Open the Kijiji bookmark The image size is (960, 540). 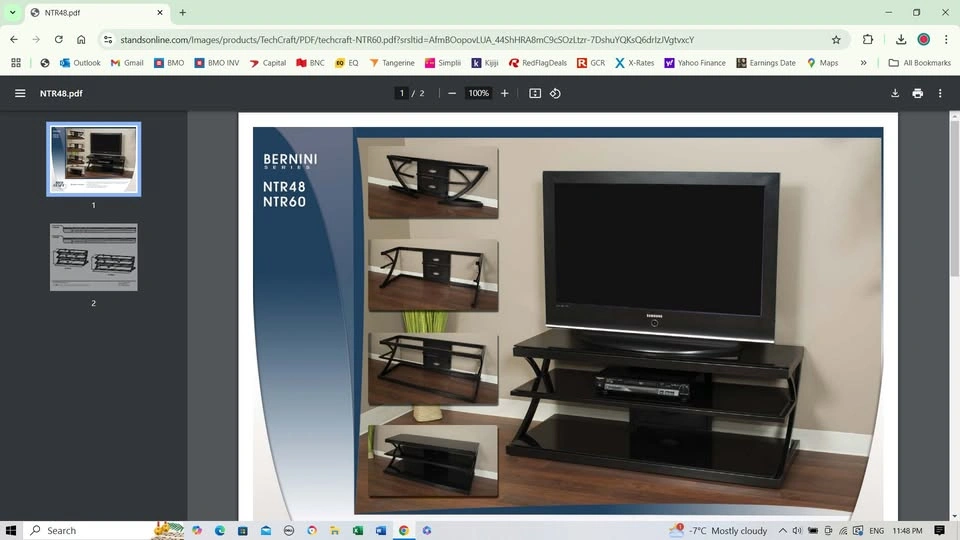tap(485, 62)
